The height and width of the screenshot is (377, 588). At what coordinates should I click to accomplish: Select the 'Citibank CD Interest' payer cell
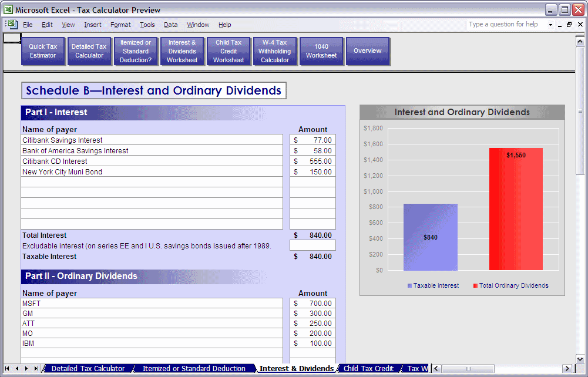pos(152,161)
